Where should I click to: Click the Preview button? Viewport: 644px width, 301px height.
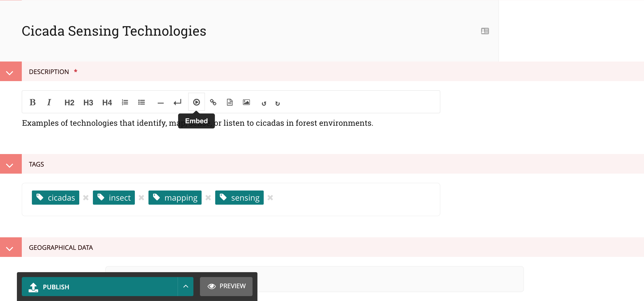(226, 286)
